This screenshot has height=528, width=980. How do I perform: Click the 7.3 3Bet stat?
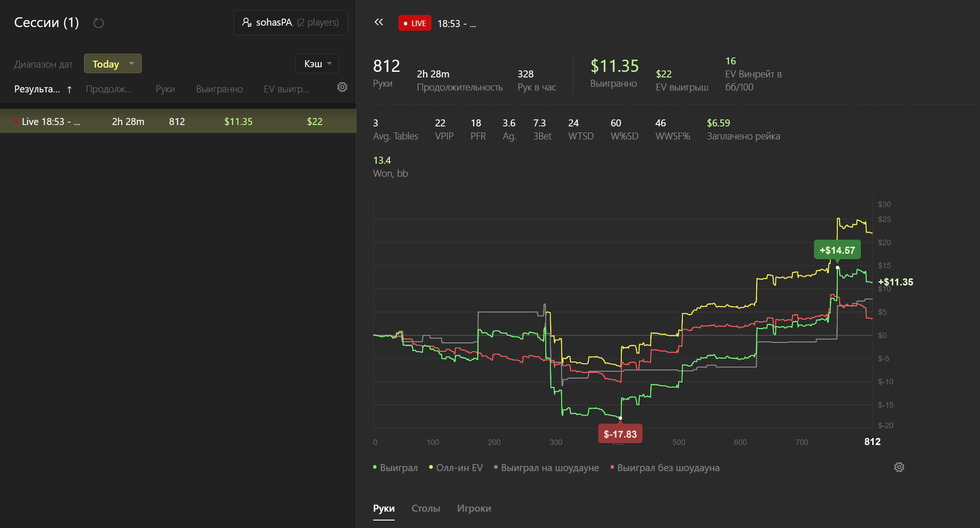tap(542, 130)
